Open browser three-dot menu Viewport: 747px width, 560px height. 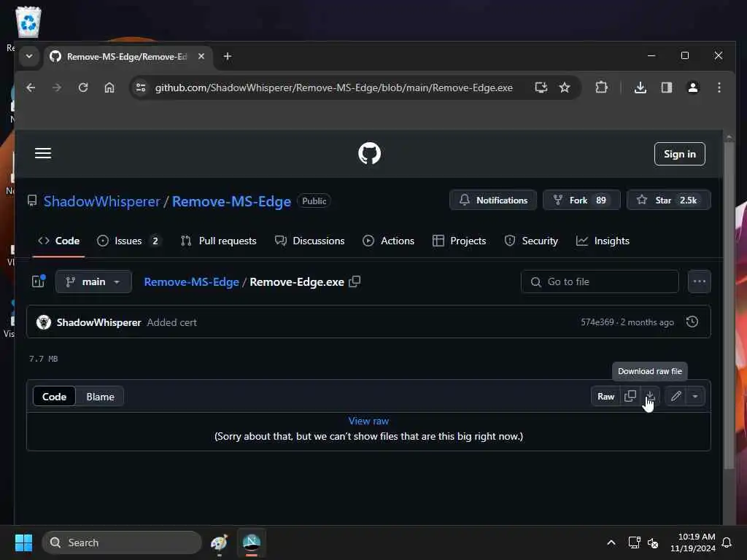coord(719,87)
